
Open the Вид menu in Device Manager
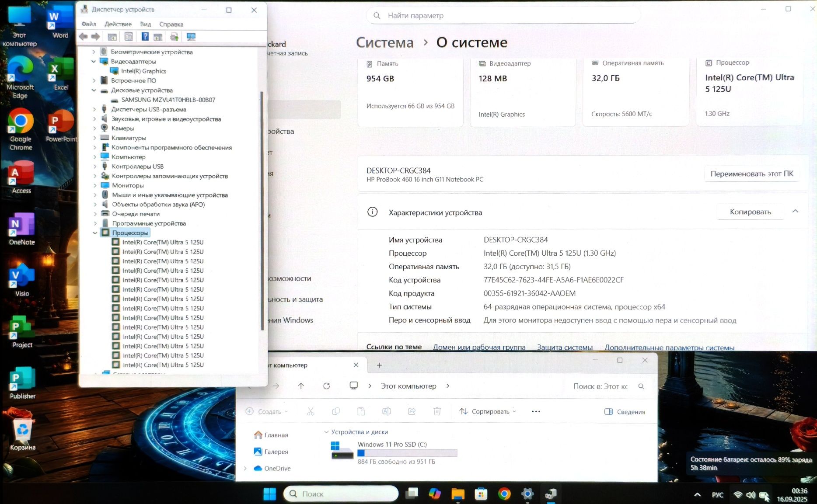(146, 24)
